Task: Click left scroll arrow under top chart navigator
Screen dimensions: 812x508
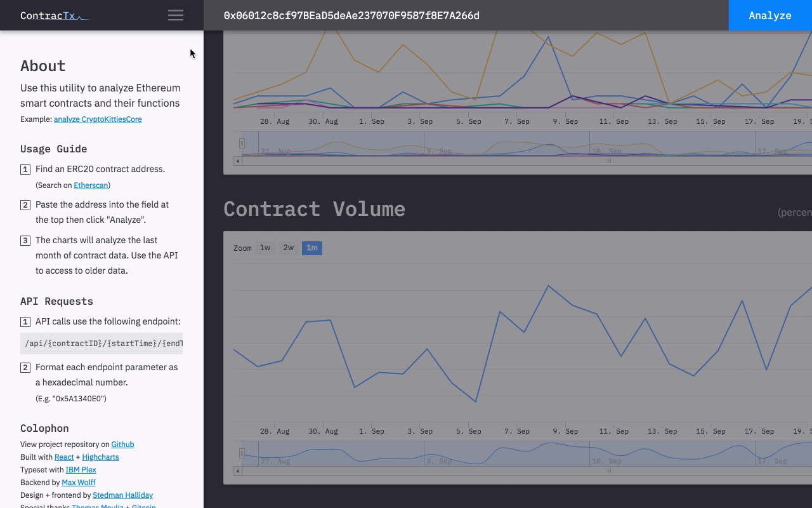Action: (x=237, y=161)
